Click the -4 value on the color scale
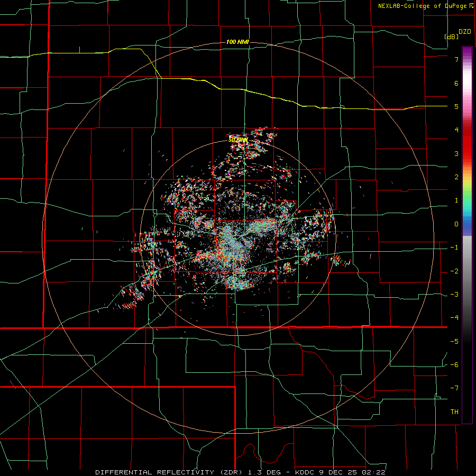The width and height of the screenshot is (476, 476). click(454, 318)
